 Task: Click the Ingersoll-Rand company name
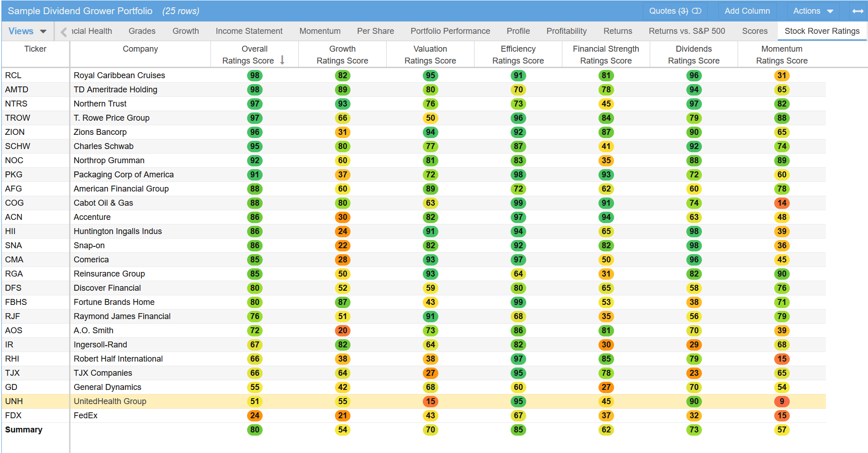tap(100, 345)
